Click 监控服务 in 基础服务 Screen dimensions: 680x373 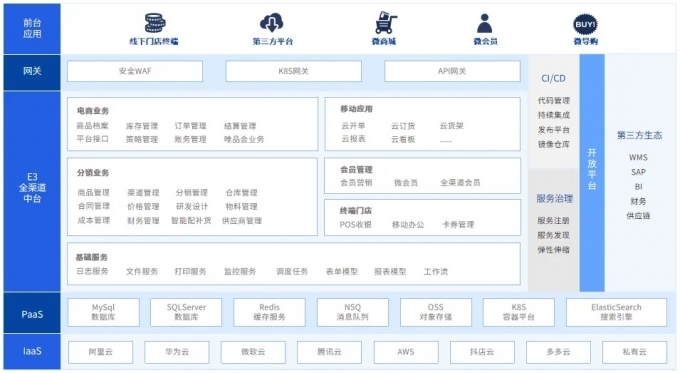tap(240, 272)
